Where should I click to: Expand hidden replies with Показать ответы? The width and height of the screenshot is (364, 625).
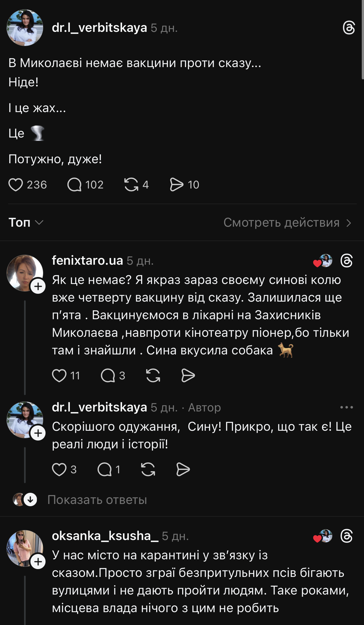(x=97, y=500)
